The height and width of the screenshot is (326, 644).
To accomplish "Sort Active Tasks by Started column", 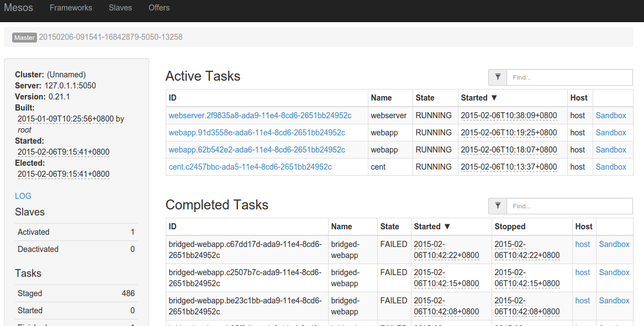I will click(x=479, y=98).
